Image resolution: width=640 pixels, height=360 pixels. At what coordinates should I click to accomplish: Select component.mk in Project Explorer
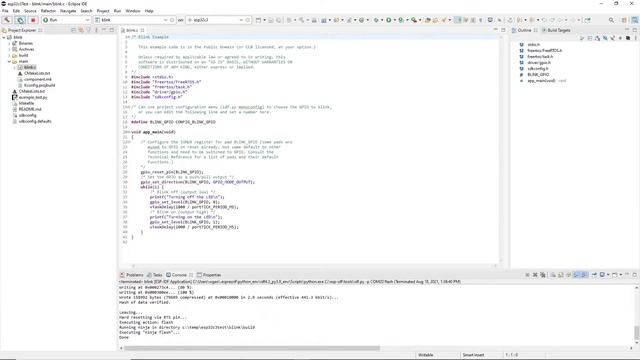click(38, 79)
